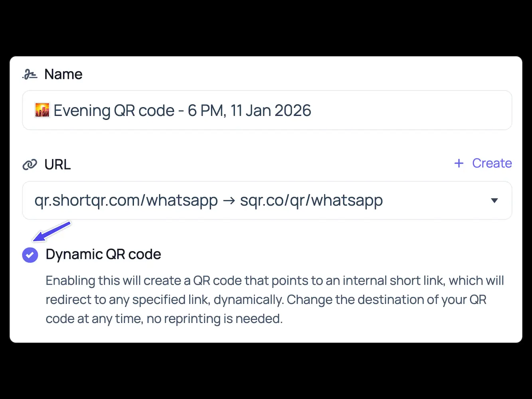The image size is (532, 399).
Task: Select qr.shortqr.com/whatsapp in the URL box
Action: click(x=127, y=201)
